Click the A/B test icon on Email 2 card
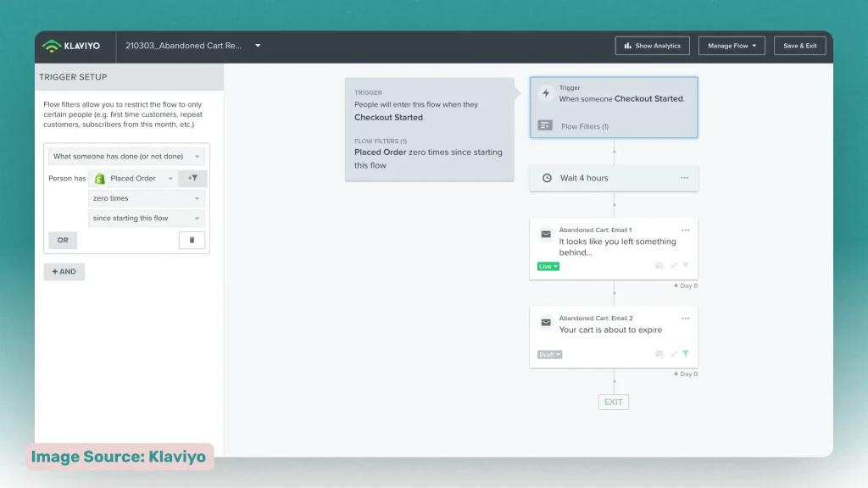This screenshot has height=488, width=868. [x=672, y=354]
